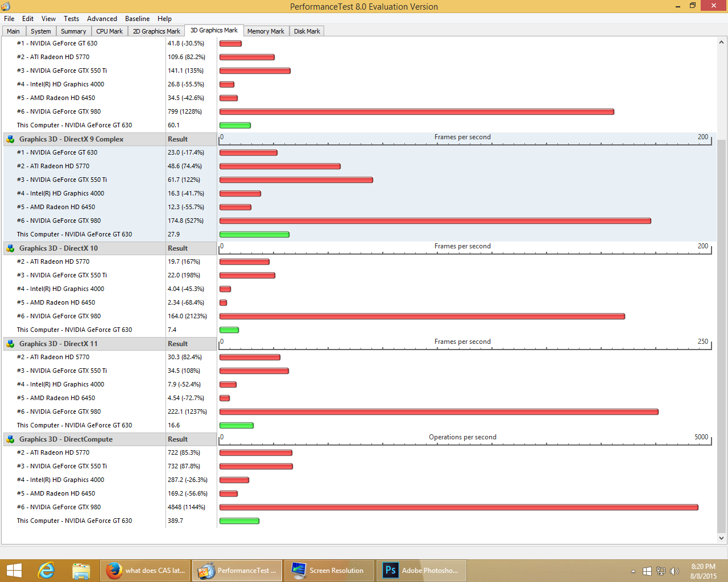728x582 pixels.
Task: Open the Advanced menu
Action: (x=102, y=19)
